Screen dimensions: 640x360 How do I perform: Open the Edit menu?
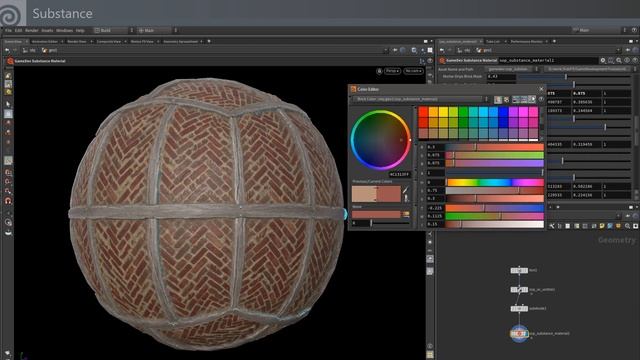click(18, 31)
